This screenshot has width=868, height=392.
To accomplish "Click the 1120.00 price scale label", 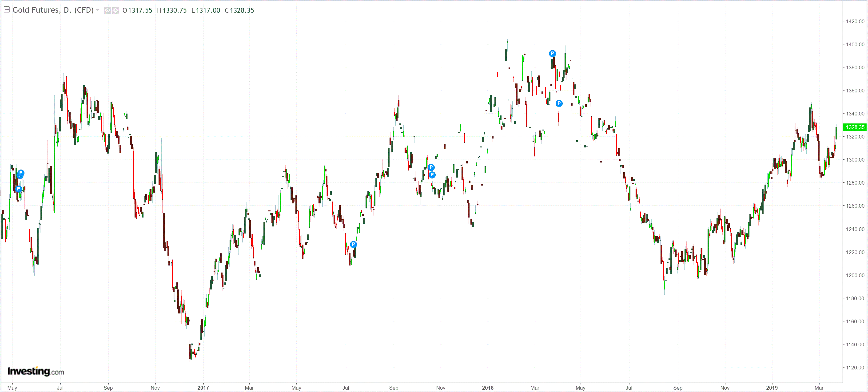I will tap(855, 367).
